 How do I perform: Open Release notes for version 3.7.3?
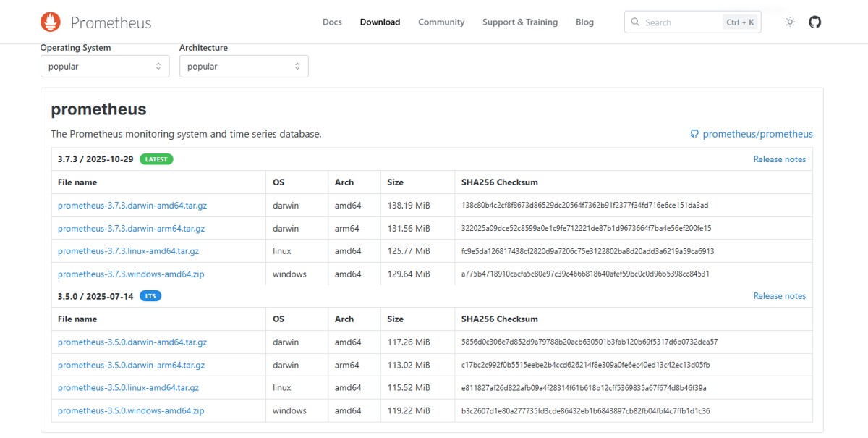pos(779,159)
